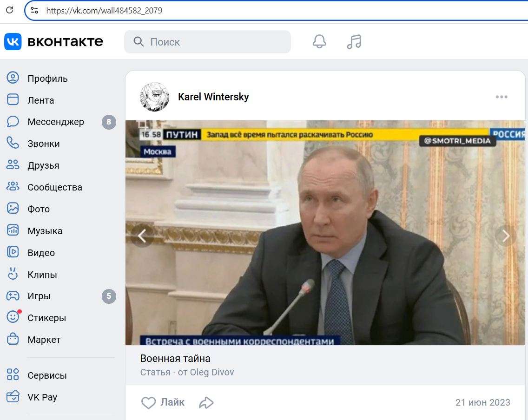This screenshot has width=528, height=420.
Task: Click the Поиск search field
Action: [x=207, y=42]
